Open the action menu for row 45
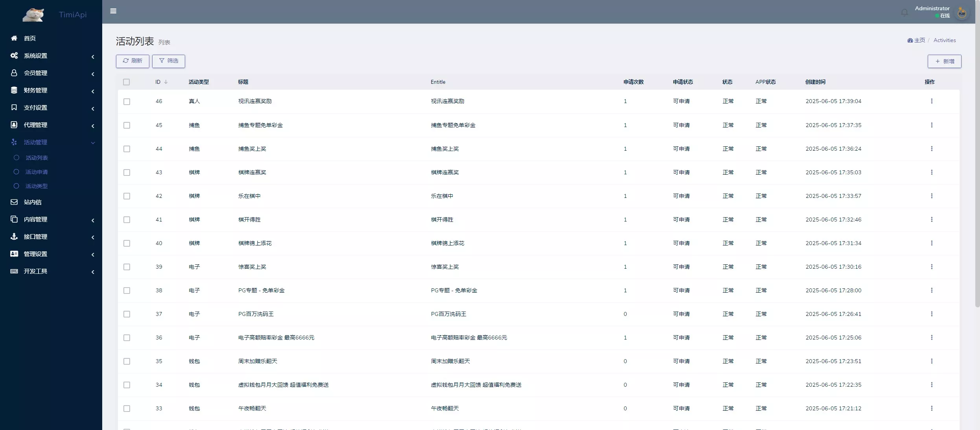 click(x=931, y=125)
